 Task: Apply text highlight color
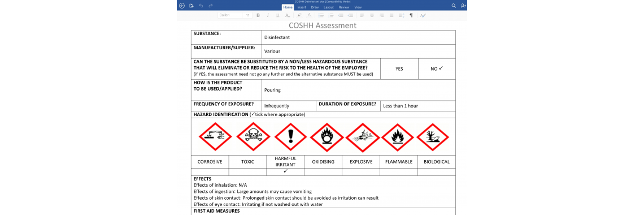point(300,15)
